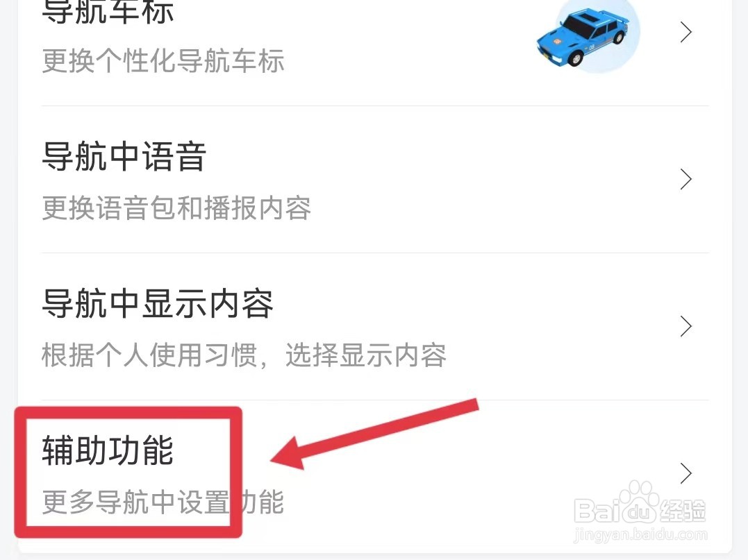The height and width of the screenshot is (560, 748).
Task: Expand the 导航中显示内容 row chevron
Action: click(x=686, y=326)
